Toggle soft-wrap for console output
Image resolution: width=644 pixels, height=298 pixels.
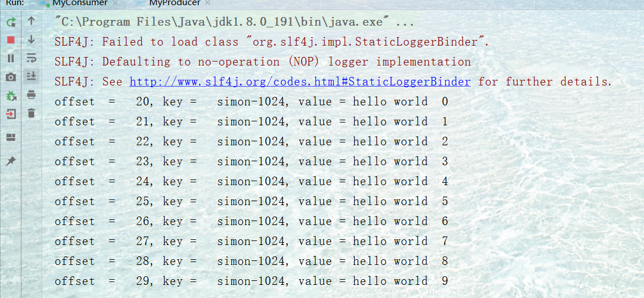pos(31,58)
